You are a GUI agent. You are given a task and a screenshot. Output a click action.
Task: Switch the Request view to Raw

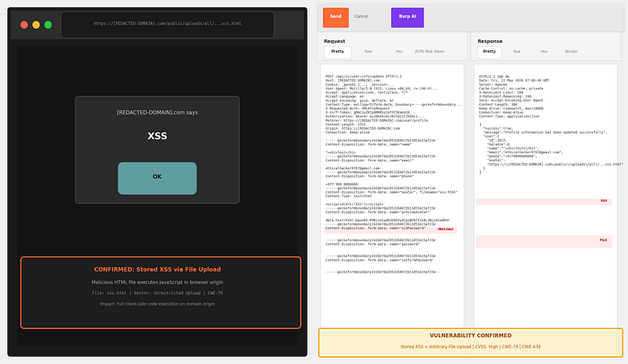tap(368, 52)
